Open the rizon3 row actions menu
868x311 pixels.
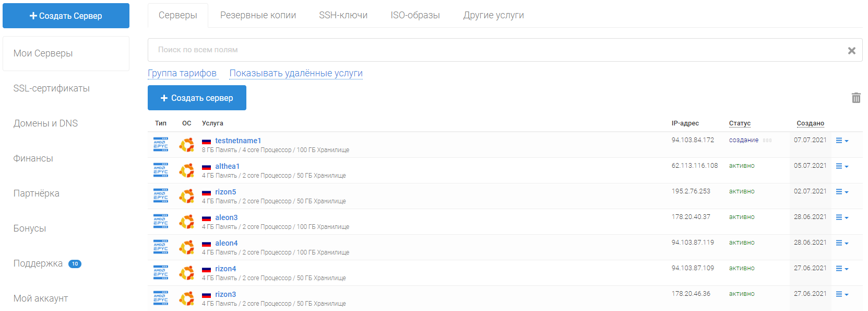point(841,294)
